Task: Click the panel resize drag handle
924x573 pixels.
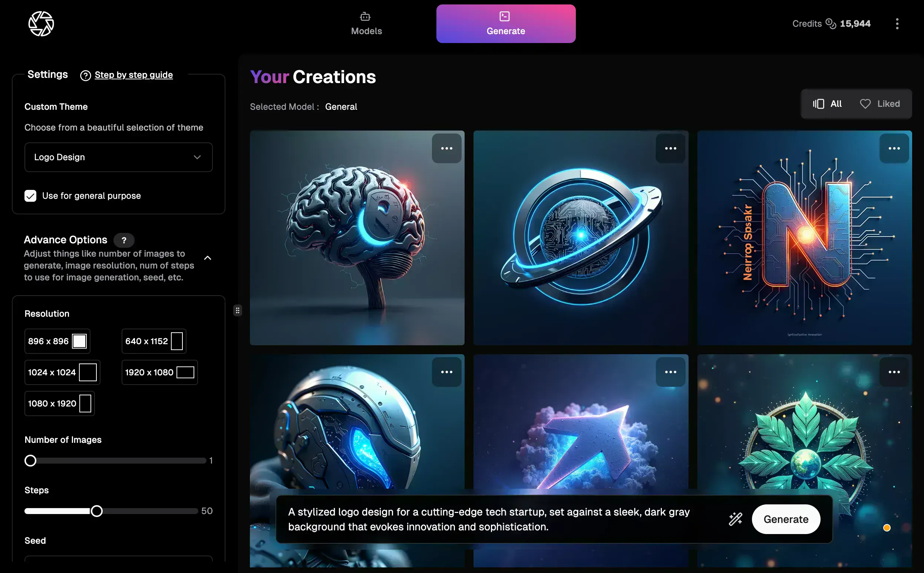Action: pos(238,310)
